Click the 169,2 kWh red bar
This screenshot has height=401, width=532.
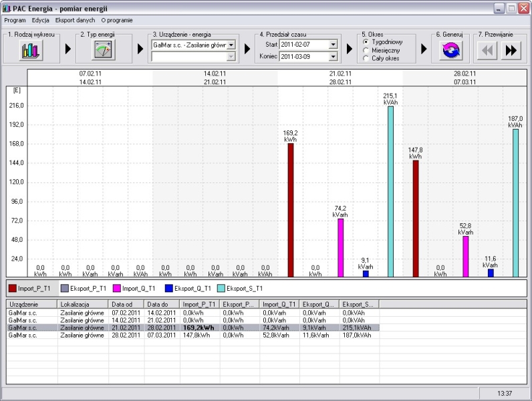coord(291,211)
